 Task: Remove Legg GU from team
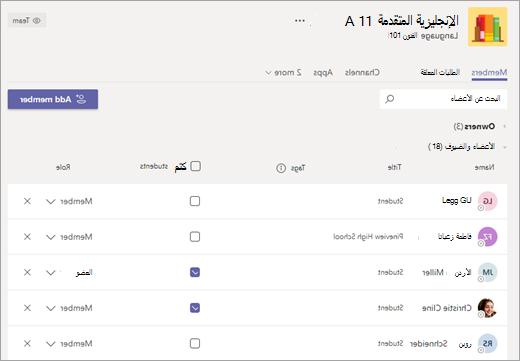tap(27, 201)
